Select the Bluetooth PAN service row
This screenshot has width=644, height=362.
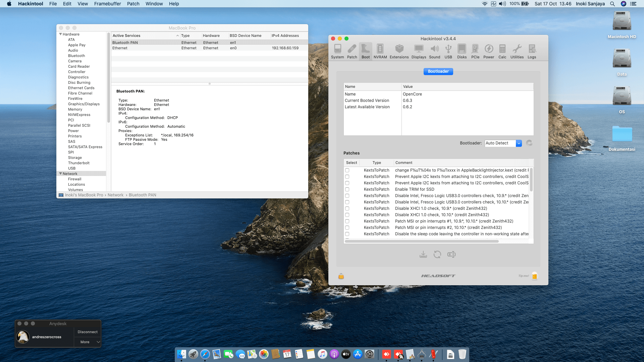(x=210, y=43)
